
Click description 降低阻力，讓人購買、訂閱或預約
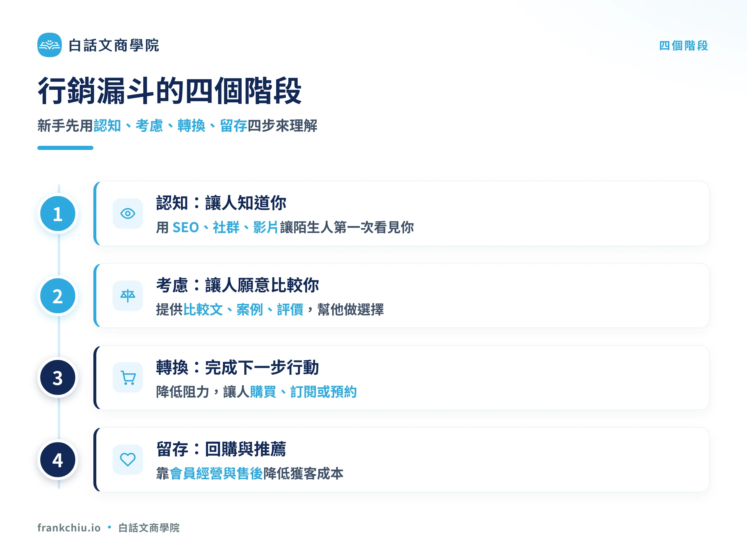pos(256,391)
